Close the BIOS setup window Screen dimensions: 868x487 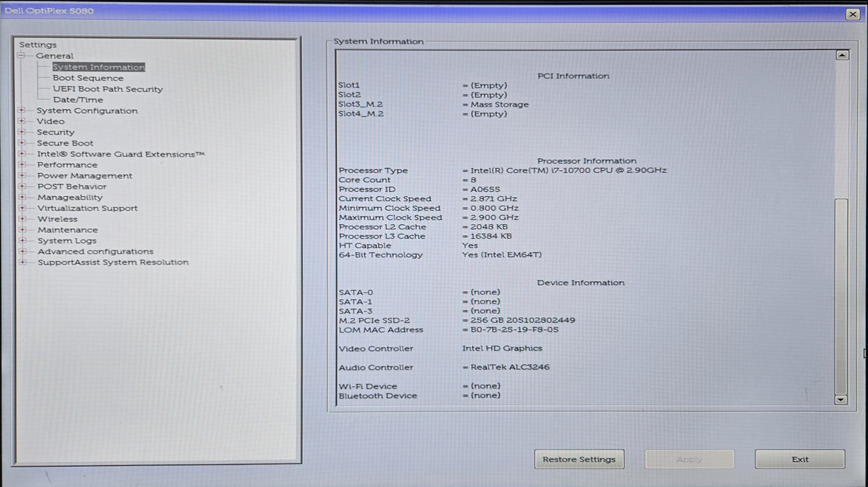(x=853, y=14)
